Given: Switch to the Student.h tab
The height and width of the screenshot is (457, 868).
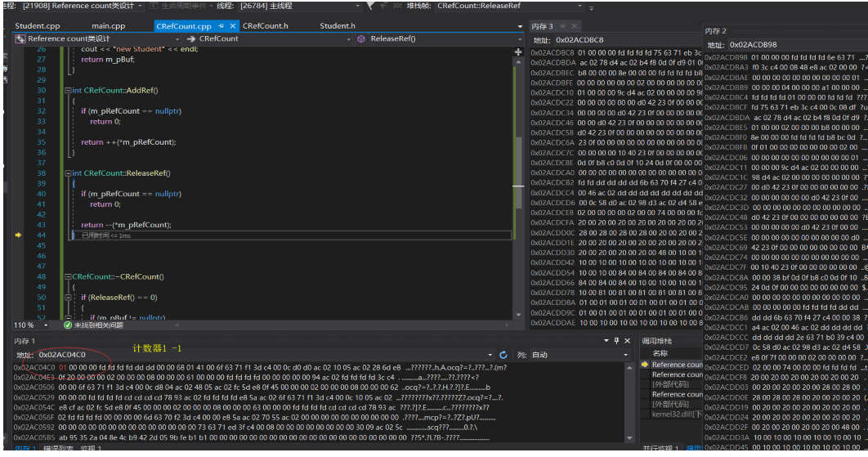Looking at the screenshot, I should [337, 26].
